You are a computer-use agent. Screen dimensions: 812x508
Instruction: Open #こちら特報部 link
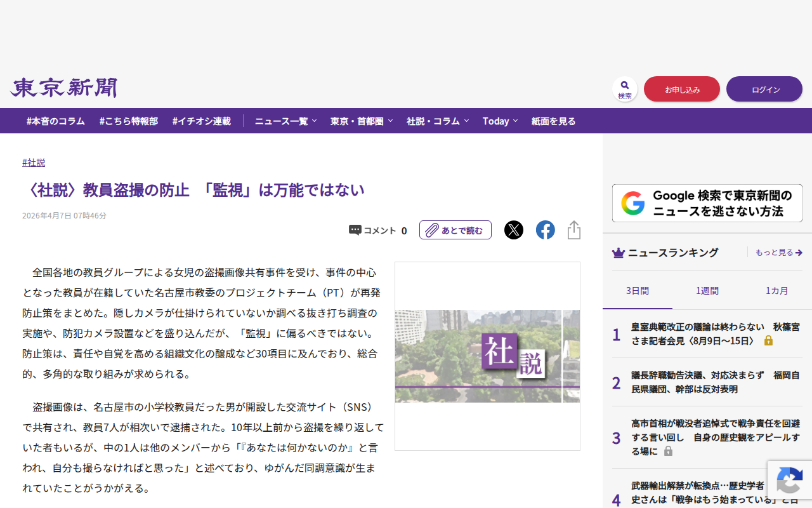point(129,121)
